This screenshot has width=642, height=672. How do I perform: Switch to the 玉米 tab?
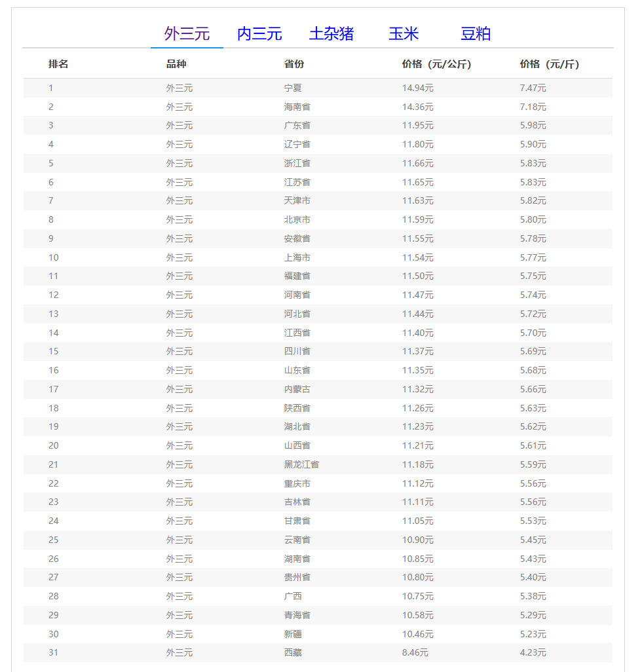pyautogui.click(x=403, y=34)
